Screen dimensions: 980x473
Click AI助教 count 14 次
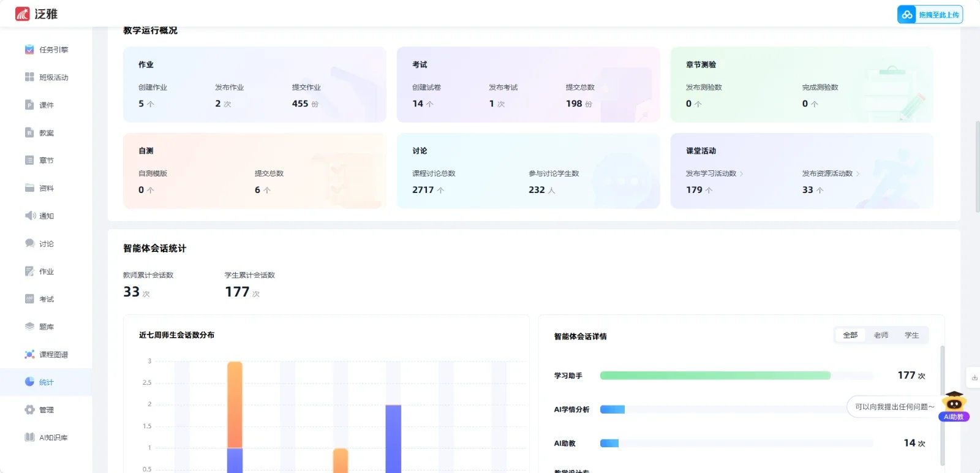click(x=914, y=443)
